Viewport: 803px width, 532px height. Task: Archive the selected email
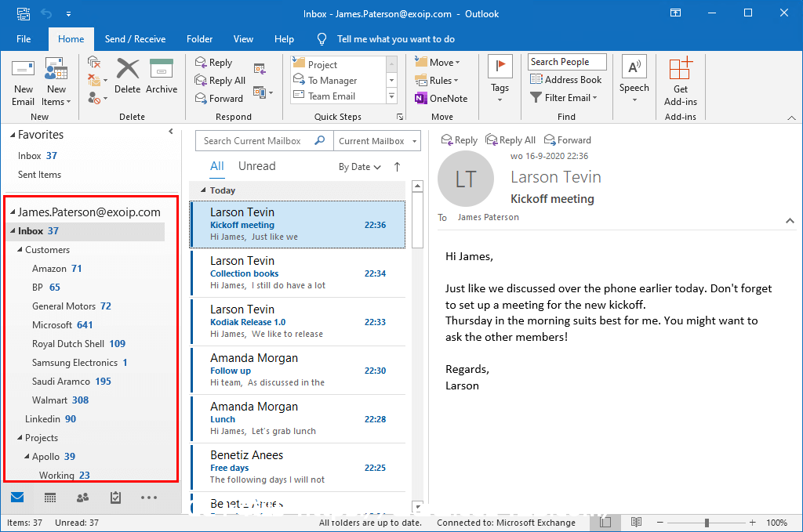click(x=162, y=76)
